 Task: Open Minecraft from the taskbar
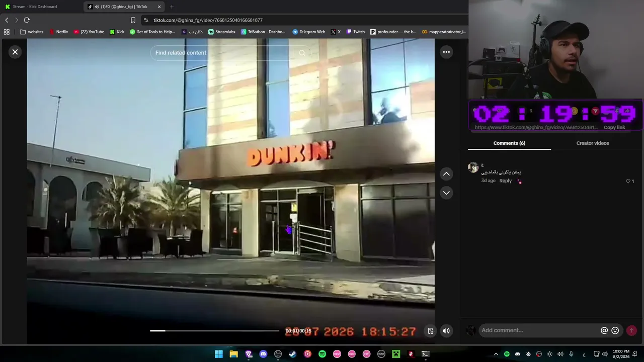pyautogui.click(x=396, y=354)
